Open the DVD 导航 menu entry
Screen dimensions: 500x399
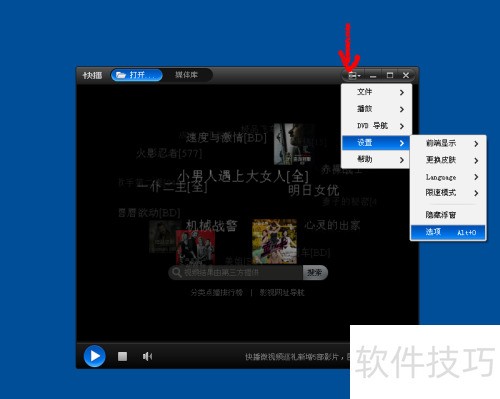coord(376,126)
